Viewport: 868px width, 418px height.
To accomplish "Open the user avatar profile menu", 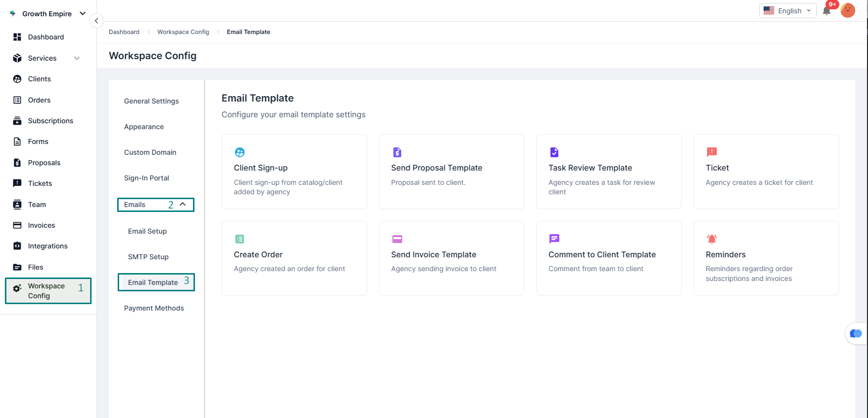I will [847, 10].
